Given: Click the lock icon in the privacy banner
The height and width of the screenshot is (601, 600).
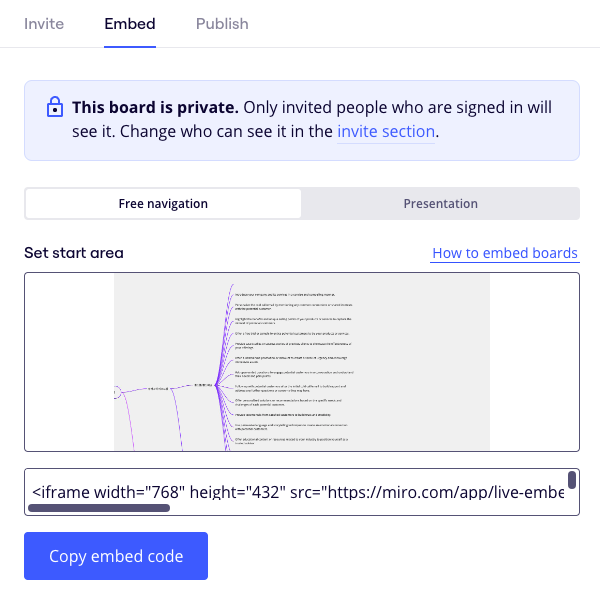Looking at the screenshot, I should coord(55,107).
